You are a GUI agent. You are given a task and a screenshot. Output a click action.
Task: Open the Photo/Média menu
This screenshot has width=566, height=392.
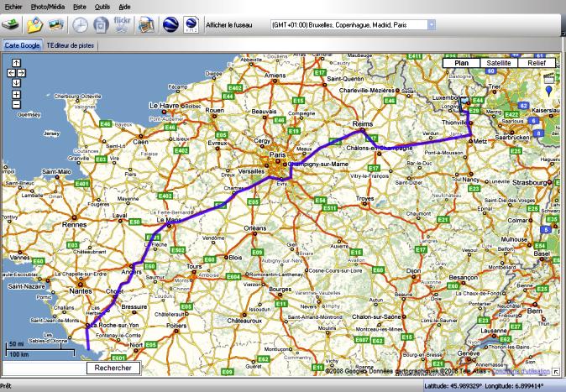(x=48, y=7)
